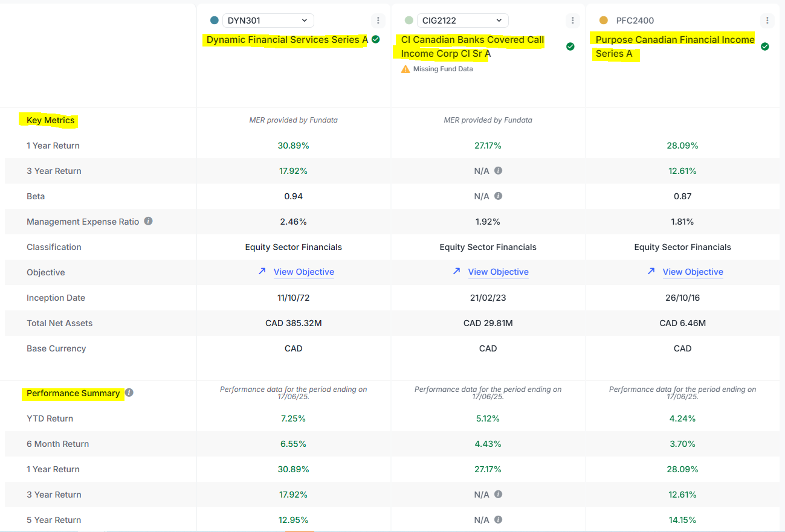Click the 6 Month Return row label

click(57, 444)
